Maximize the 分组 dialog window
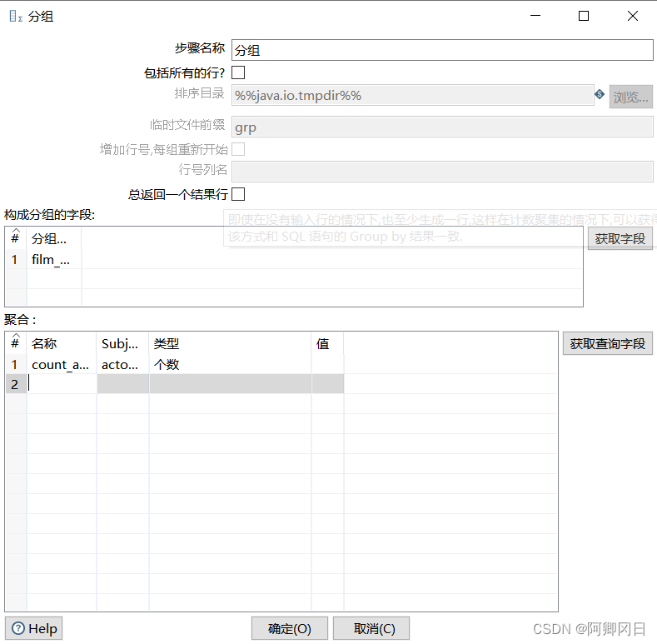 pos(584,16)
